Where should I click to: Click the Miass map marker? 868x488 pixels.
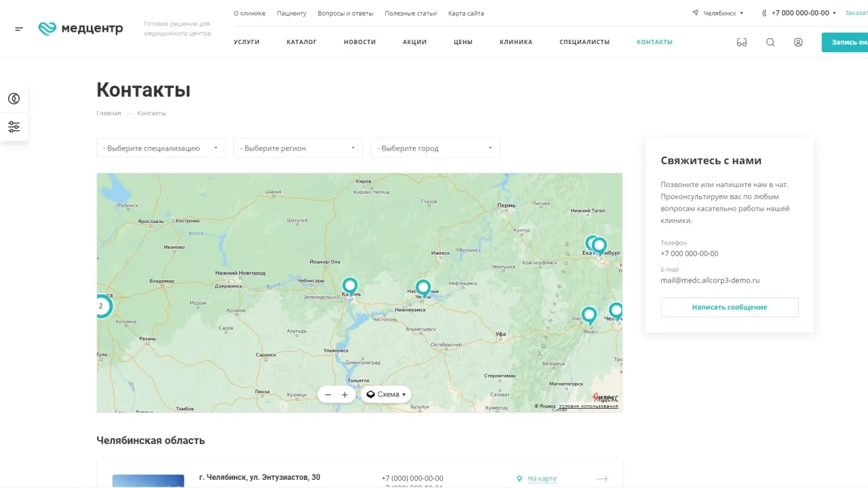click(x=589, y=317)
